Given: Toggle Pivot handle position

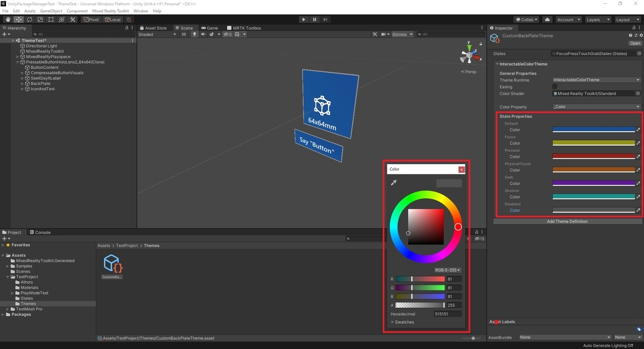Looking at the screenshot, I should 91,19.
